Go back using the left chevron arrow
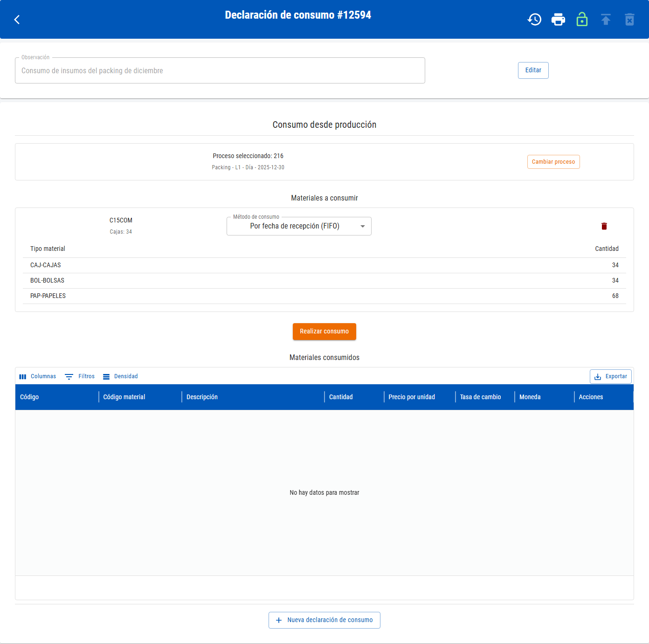649x644 pixels. pyautogui.click(x=17, y=20)
